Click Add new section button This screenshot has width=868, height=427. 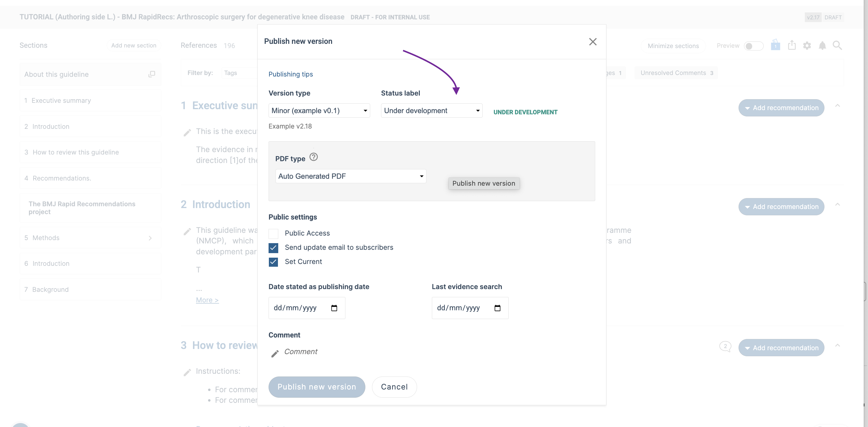coord(134,45)
